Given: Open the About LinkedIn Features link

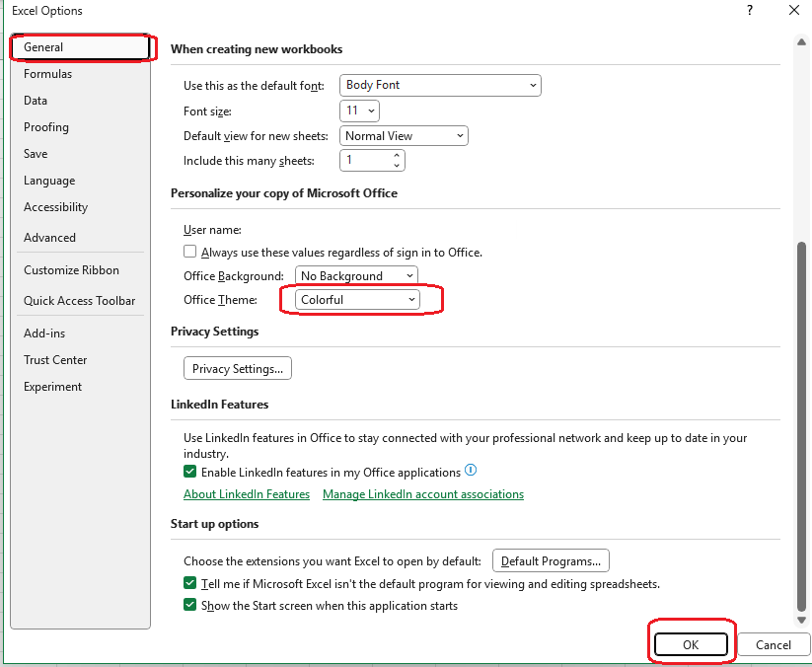Looking at the screenshot, I should 247,494.
